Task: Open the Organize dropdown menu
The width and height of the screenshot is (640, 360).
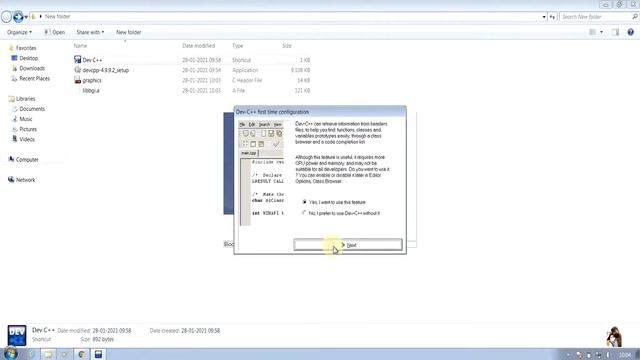Action: (x=19, y=32)
